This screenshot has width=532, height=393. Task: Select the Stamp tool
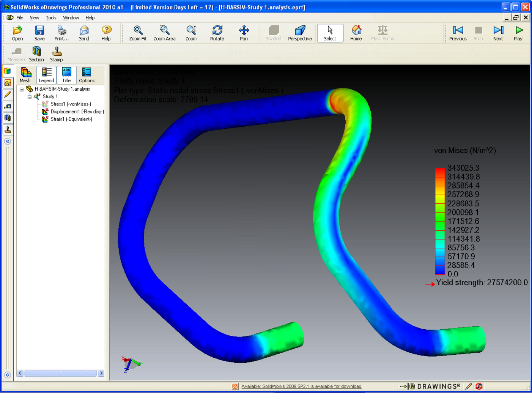tap(56, 54)
